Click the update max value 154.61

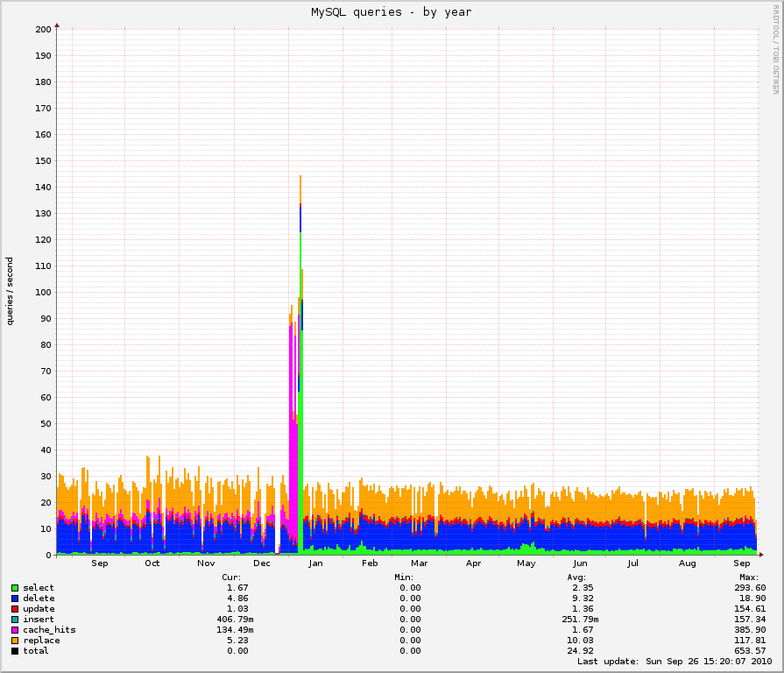click(x=750, y=609)
